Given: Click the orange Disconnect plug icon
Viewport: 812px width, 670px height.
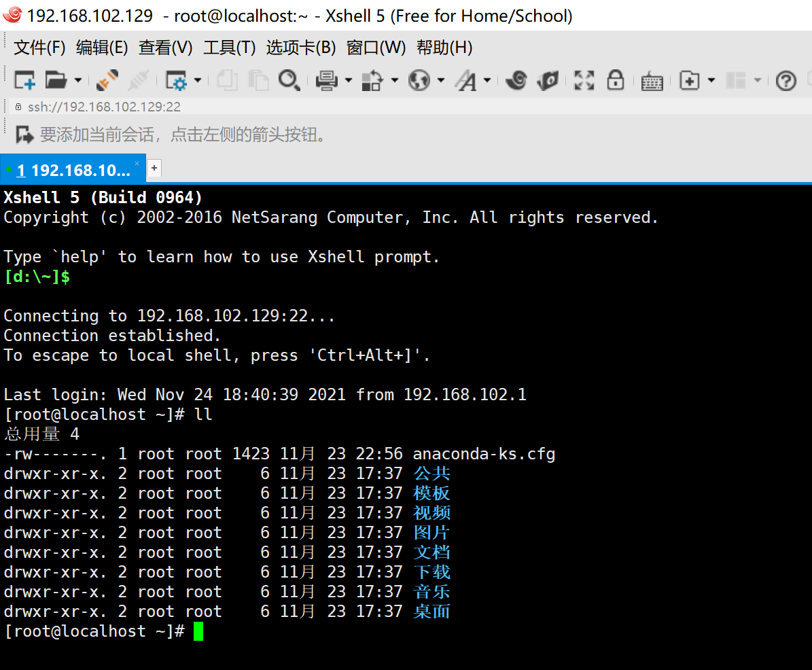Looking at the screenshot, I should (x=107, y=81).
